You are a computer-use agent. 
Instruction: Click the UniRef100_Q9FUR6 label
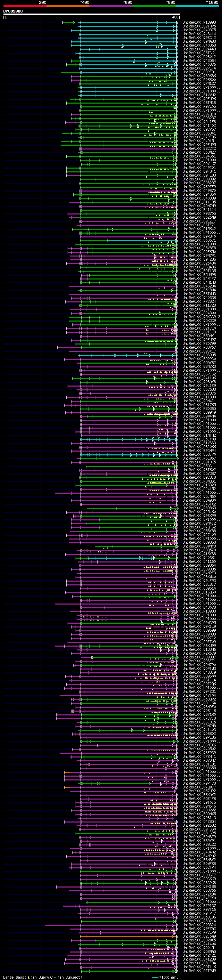(x=199, y=99)
